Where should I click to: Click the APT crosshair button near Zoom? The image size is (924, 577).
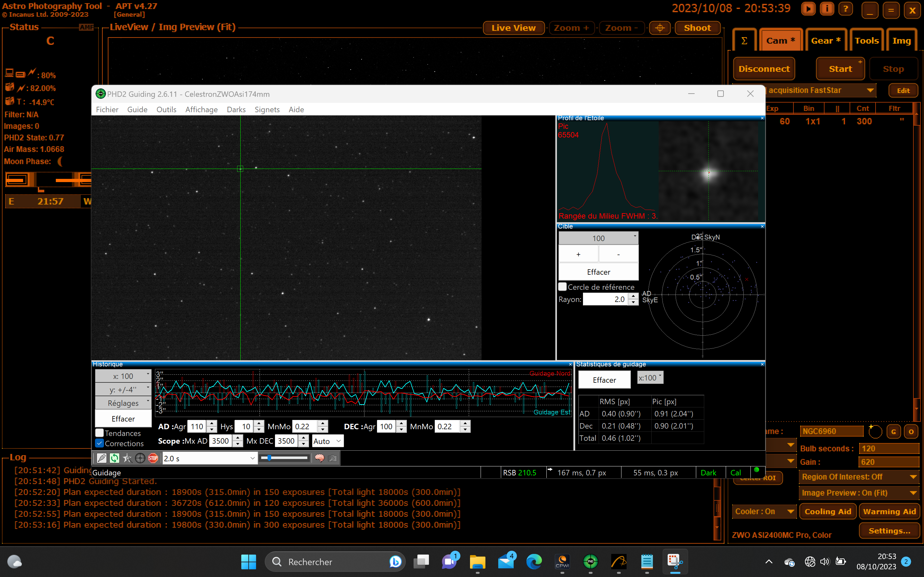[659, 28]
